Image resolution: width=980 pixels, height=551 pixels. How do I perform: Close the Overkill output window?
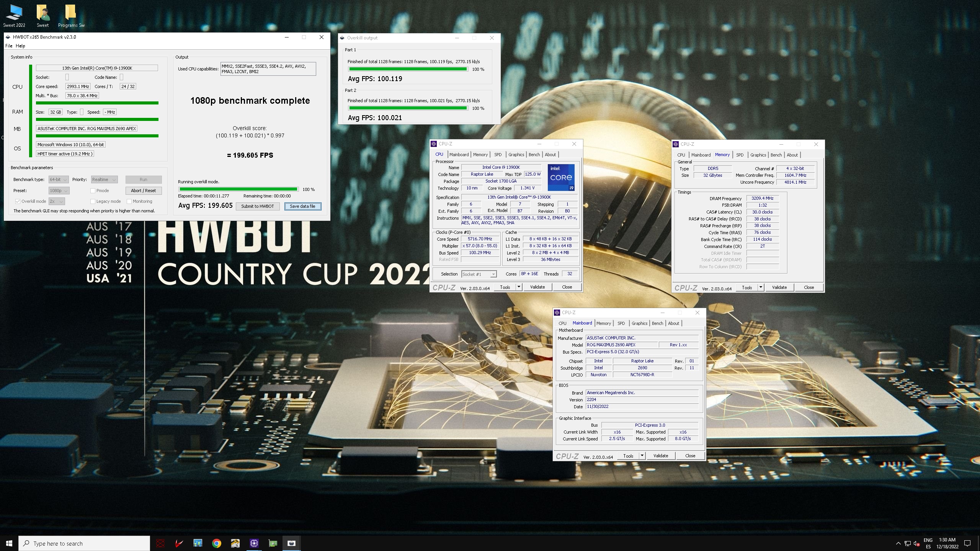[x=492, y=38]
